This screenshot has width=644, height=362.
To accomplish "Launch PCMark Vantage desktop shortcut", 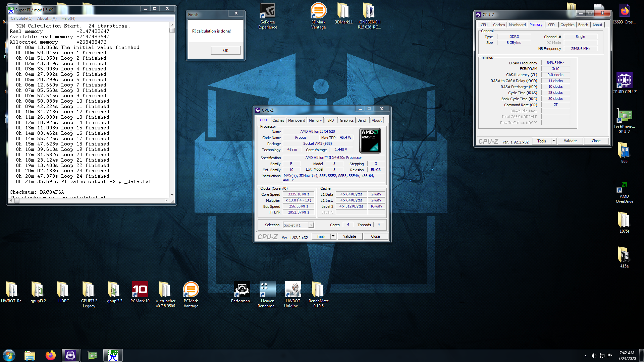I will point(191,295).
